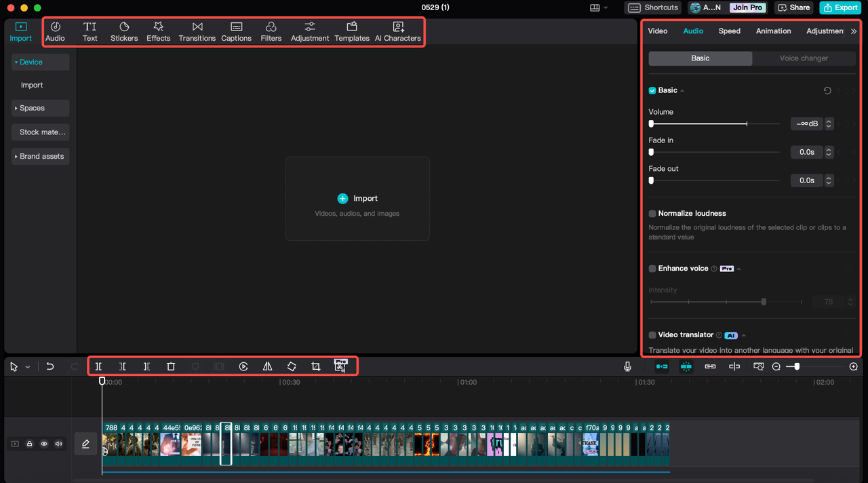Click the Mirror flip tool
This screenshot has height=483, width=868.
point(268,366)
